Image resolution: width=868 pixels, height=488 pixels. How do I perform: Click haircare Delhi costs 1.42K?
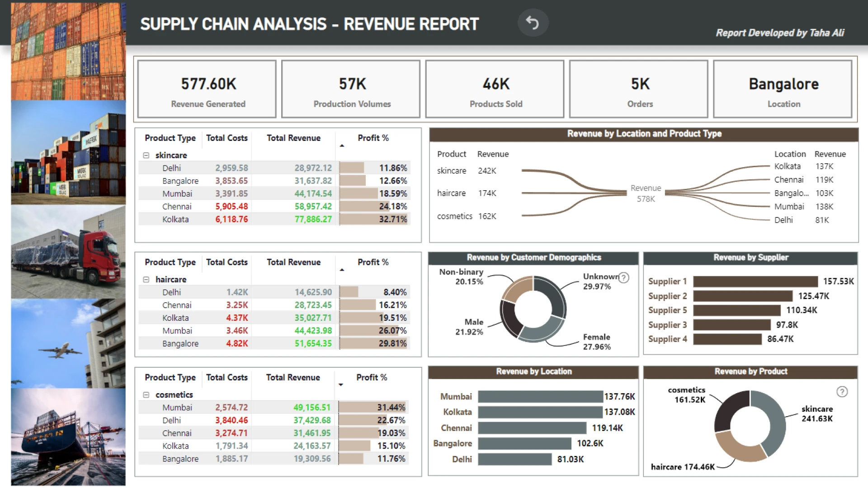pos(237,292)
